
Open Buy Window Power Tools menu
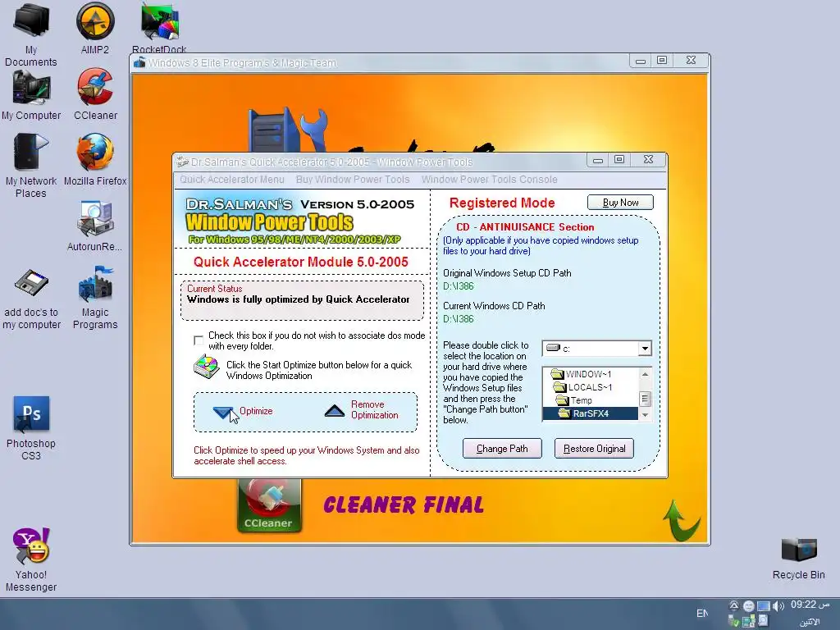coord(353,180)
